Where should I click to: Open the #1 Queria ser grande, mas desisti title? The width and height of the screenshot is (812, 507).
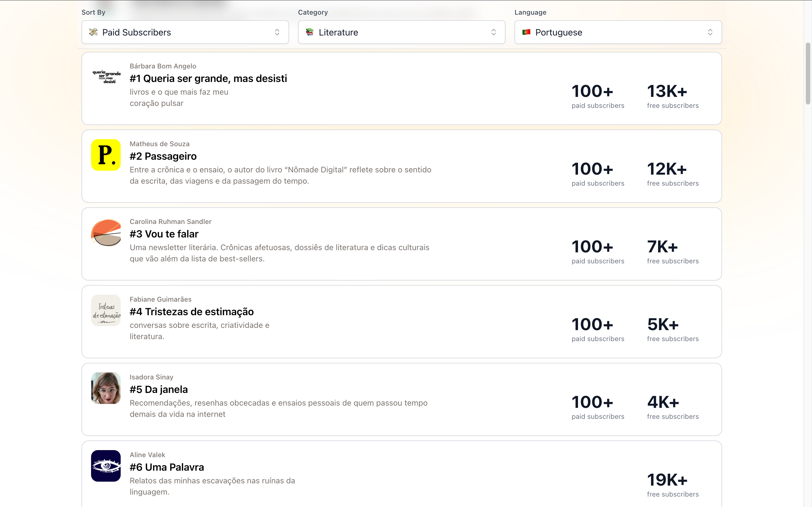(x=208, y=79)
